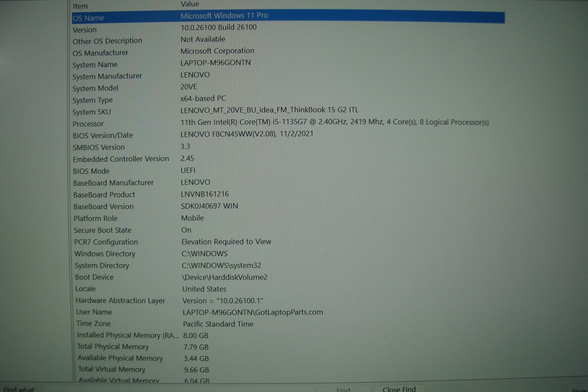
Task: Click the C:\WINDOWS\system32 value
Action: (x=221, y=265)
